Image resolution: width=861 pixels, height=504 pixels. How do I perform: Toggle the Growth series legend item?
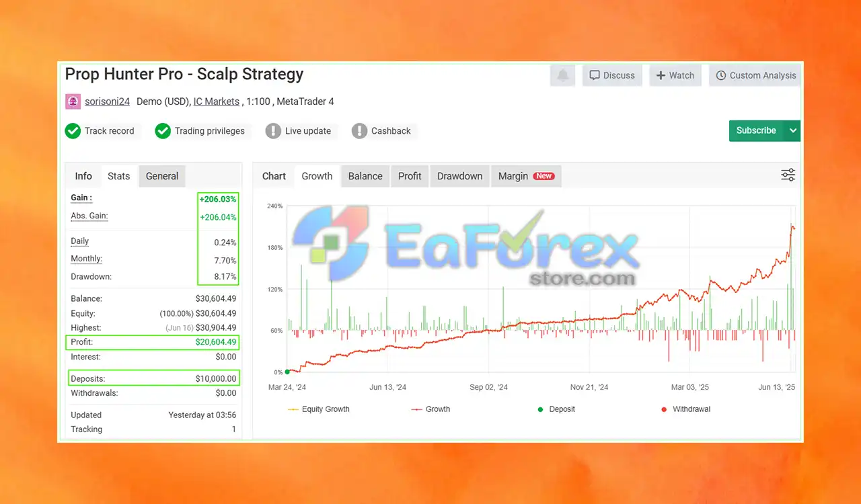point(430,409)
